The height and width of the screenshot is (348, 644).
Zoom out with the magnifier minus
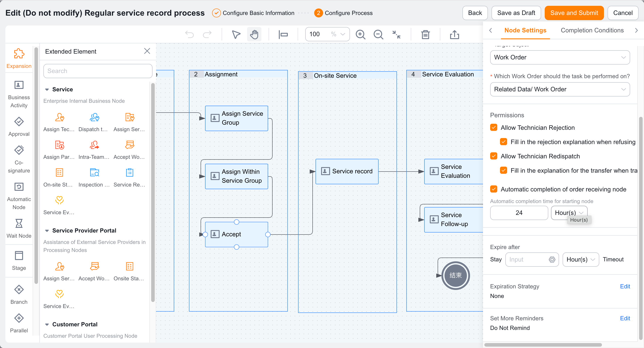click(378, 34)
